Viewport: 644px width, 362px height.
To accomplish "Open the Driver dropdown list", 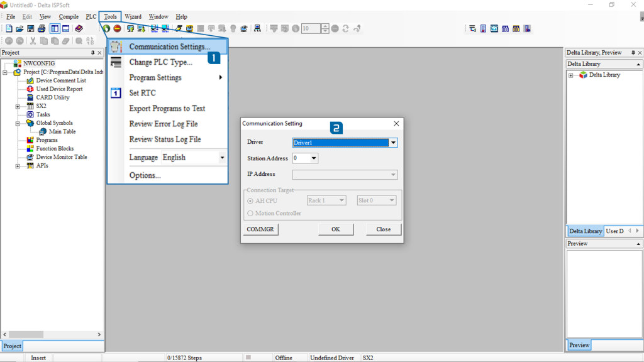I will pos(393,143).
